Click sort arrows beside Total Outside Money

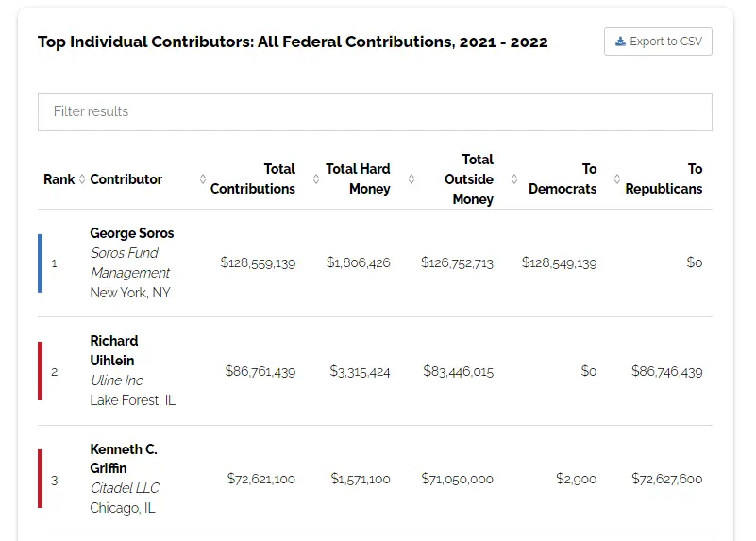[x=514, y=179]
